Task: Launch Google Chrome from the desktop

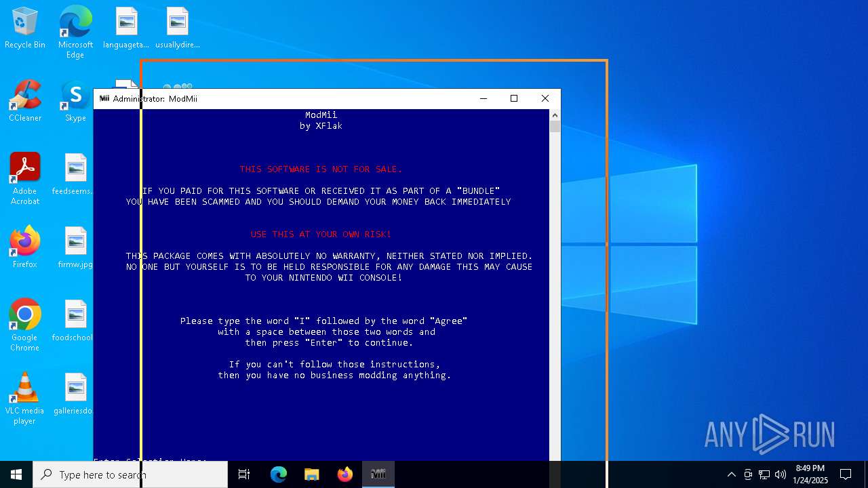Action: 25,325
